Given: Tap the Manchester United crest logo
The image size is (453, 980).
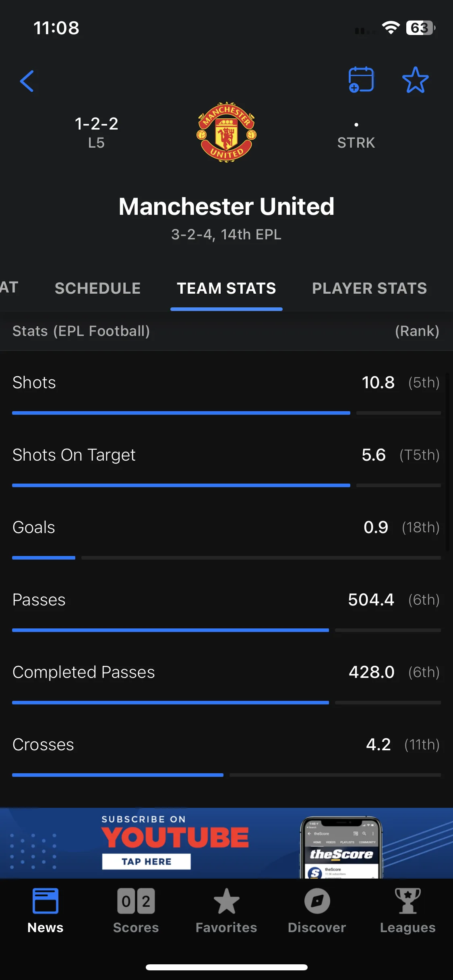Looking at the screenshot, I should click(x=227, y=132).
